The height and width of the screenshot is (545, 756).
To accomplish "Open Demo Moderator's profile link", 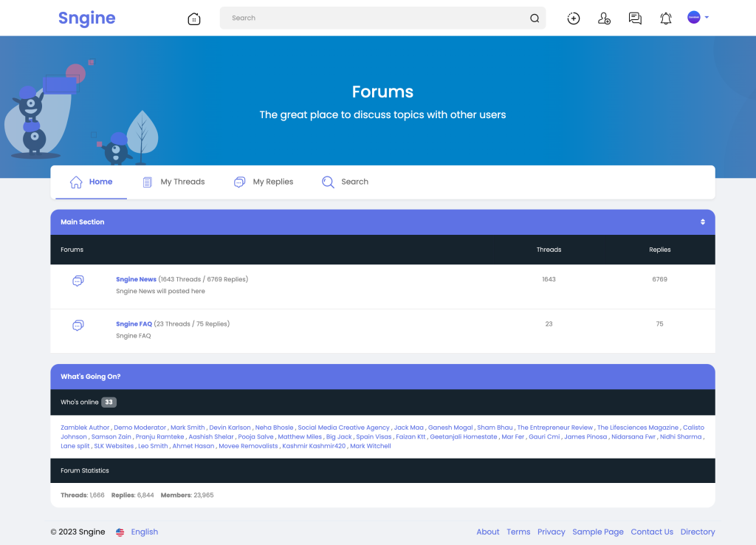I will click(x=140, y=428).
